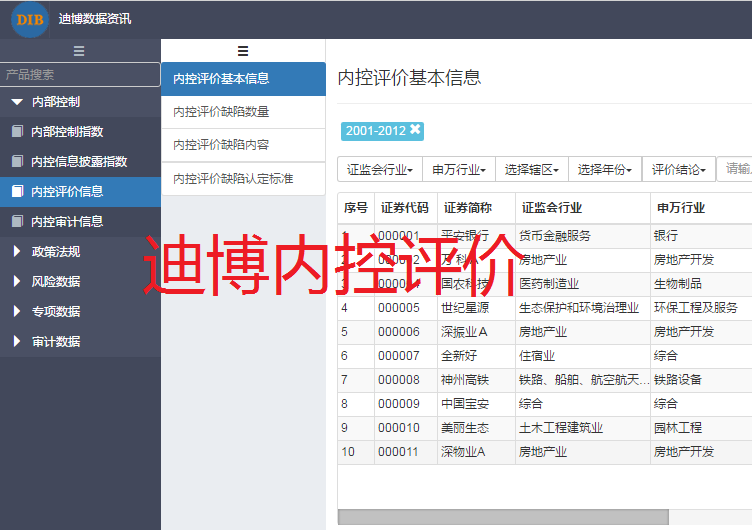This screenshot has height=530, width=752.
Task: Click the book icon beside 内控评价信息
Action: (x=17, y=191)
